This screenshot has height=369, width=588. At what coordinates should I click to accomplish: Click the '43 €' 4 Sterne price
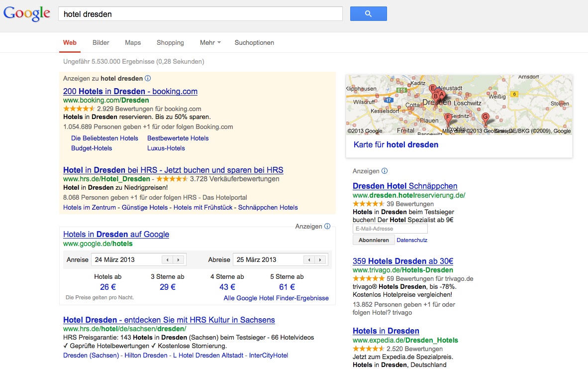click(x=227, y=287)
